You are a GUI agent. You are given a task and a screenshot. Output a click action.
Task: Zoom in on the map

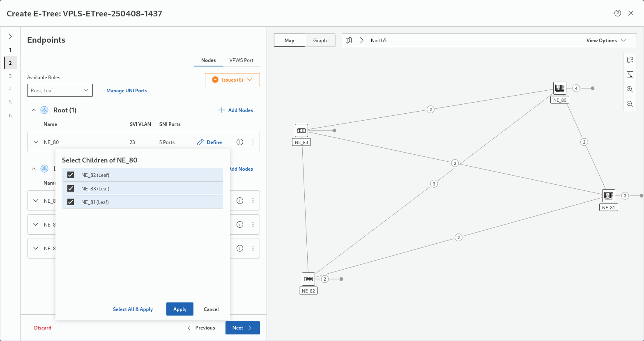[630, 89]
